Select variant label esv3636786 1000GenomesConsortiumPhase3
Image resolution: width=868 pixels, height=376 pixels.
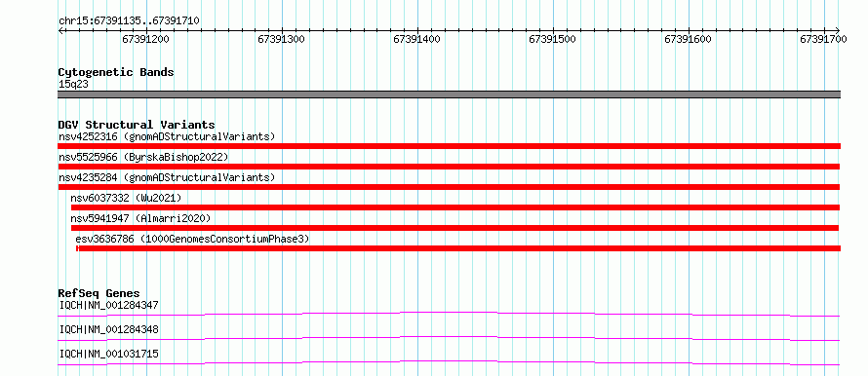click(192, 239)
